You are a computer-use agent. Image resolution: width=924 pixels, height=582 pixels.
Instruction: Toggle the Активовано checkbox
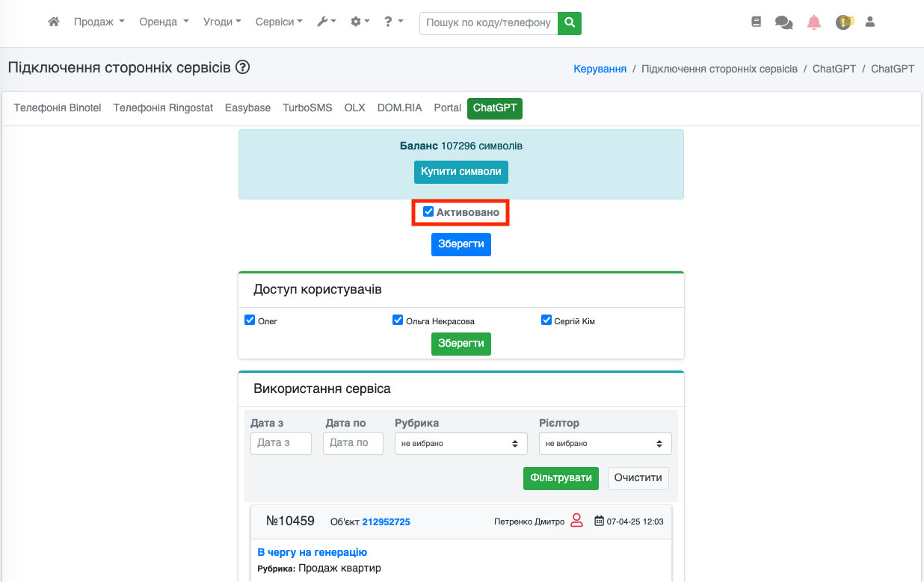(428, 212)
